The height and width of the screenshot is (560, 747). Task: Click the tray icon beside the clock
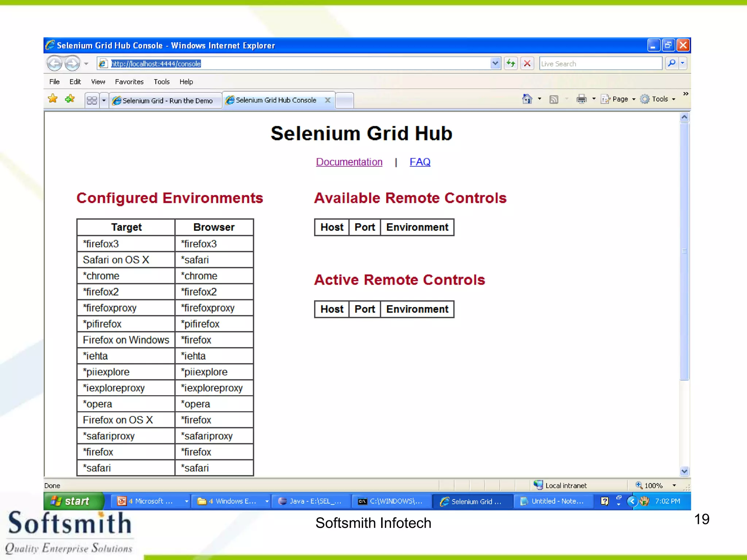tap(644, 501)
